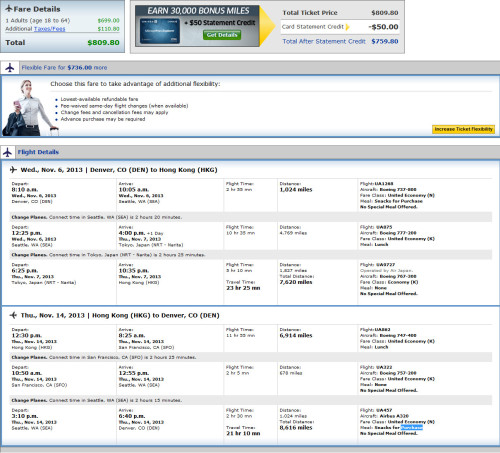Viewport: 500px width, 453px height.
Task: Click the 8:10 a.m. departure time
Action: pos(25,190)
